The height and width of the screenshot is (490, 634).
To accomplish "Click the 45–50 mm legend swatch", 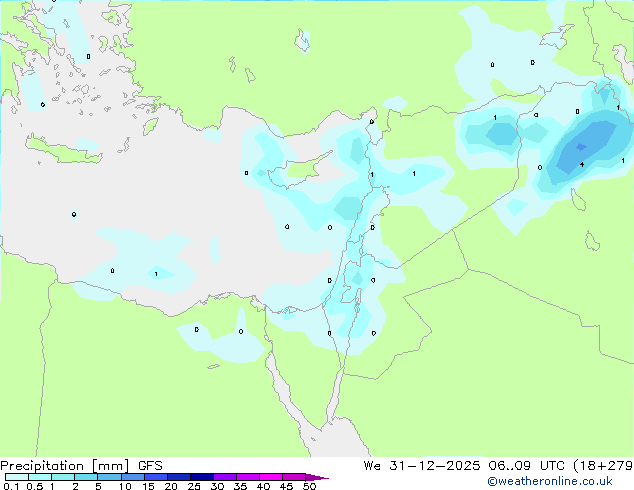I will (x=294, y=477).
